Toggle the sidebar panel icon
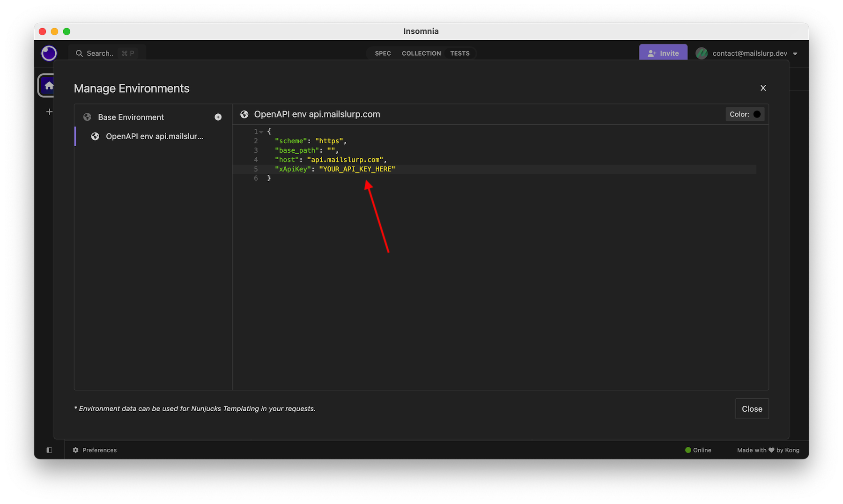Image resolution: width=843 pixels, height=504 pixels. point(49,450)
